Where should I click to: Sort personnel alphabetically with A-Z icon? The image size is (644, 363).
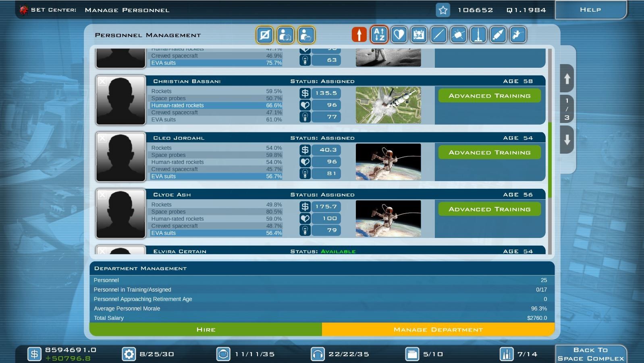379,35
